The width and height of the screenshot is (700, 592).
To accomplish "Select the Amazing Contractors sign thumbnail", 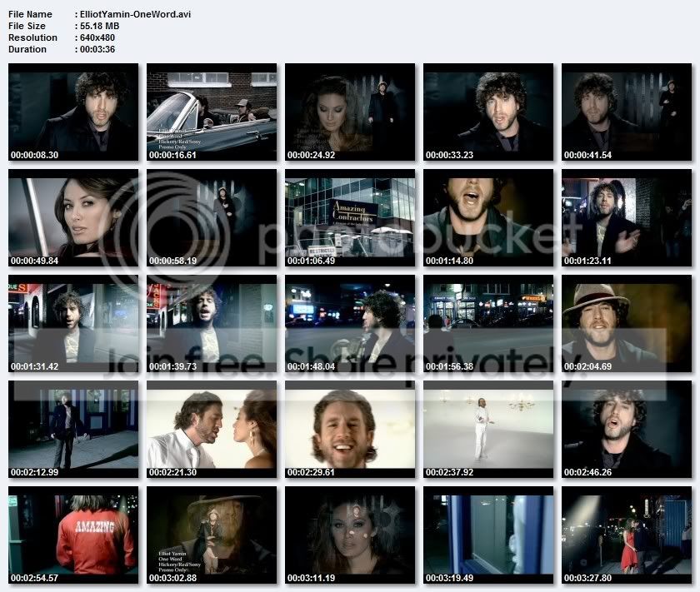I will click(x=350, y=217).
